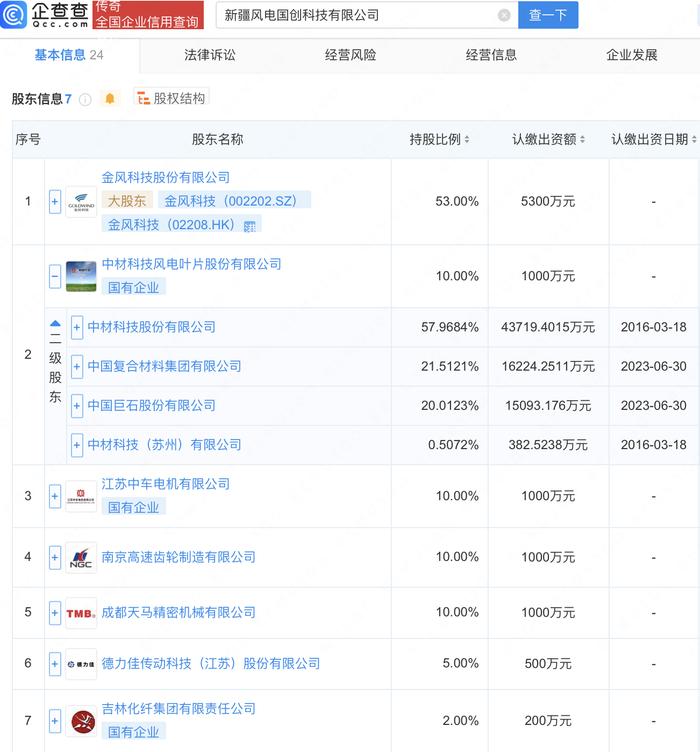Switch to the 经营信息 tab
The height and width of the screenshot is (752, 700).
click(491, 55)
